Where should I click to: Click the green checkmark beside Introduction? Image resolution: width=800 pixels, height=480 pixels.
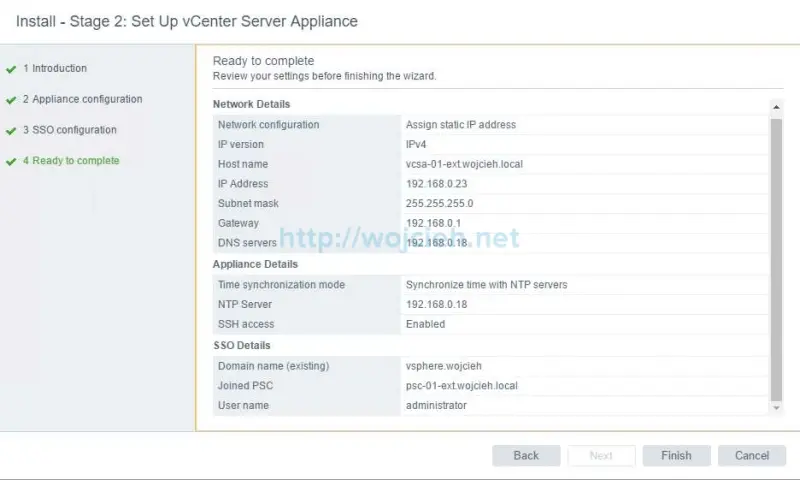(x=11, y=69)
